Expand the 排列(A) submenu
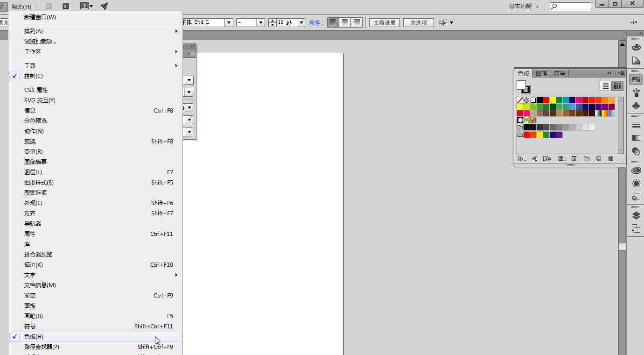644x355 pixels. (x=95, y=31)
